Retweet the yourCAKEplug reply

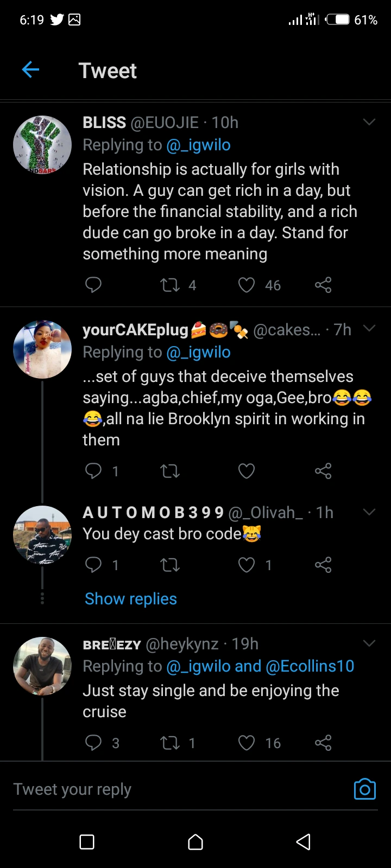(x=170, y=471)
